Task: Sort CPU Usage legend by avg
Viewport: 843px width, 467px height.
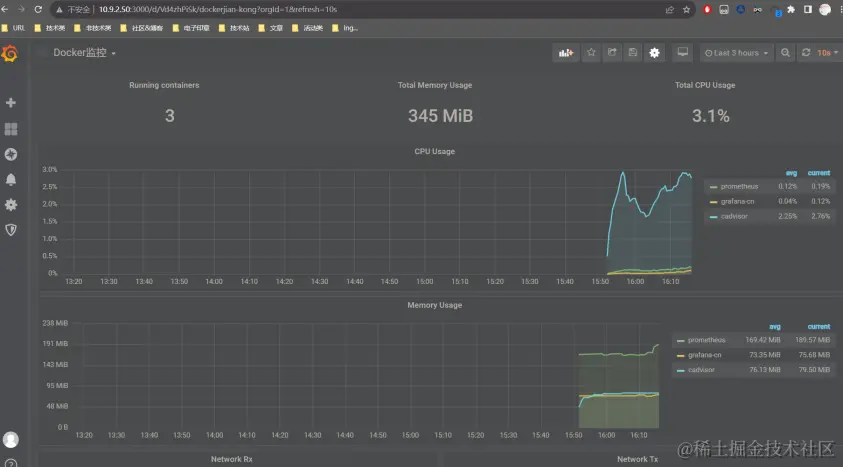Action: click(x=791, y=173)
